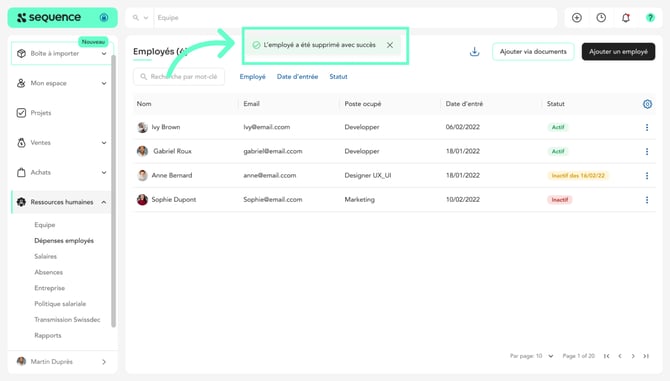Image resolution: width=670 pixels, height=381 pixels.
Task: Open Transmission Swissdec submenu item
Action: click(68, 319)
